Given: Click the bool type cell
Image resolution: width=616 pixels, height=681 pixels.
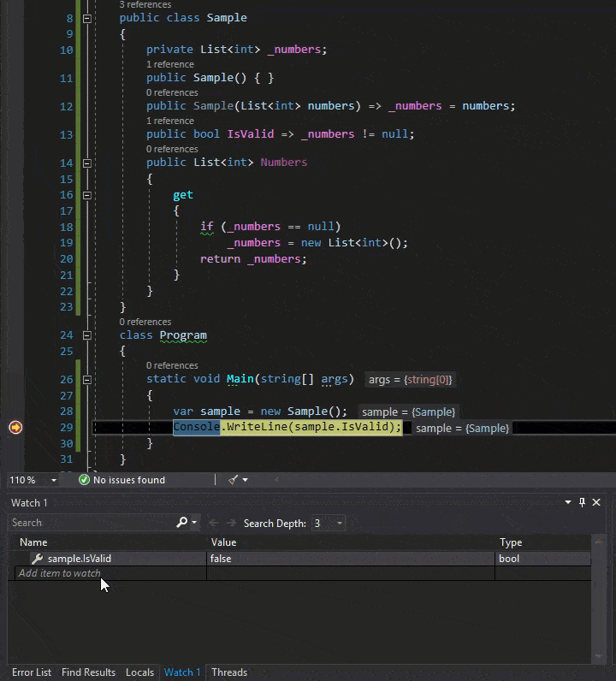Looking at the screenshot, I should tap(543, 559).
